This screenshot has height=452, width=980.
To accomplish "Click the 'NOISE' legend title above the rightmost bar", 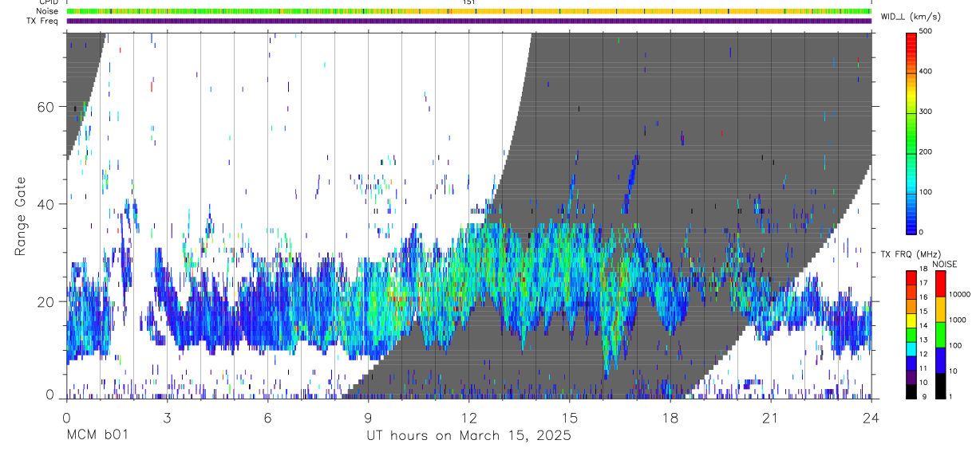I will click(x=946, y=264).
